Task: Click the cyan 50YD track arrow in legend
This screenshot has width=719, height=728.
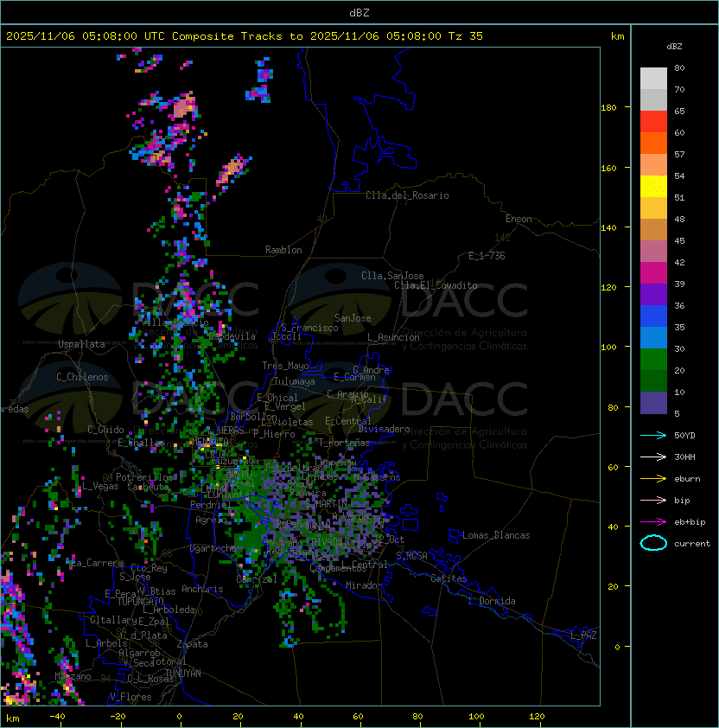Action: tap(653, 436)
